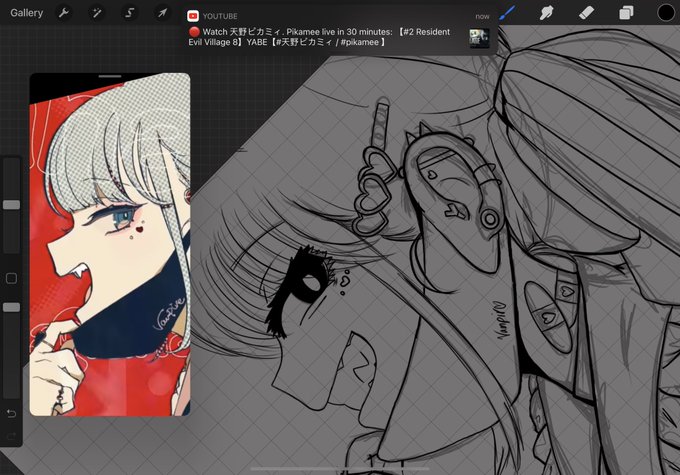Tap the notification video thumbnail
The width and height of the screenshot is (680, 475).
click(x=479, y=38)
